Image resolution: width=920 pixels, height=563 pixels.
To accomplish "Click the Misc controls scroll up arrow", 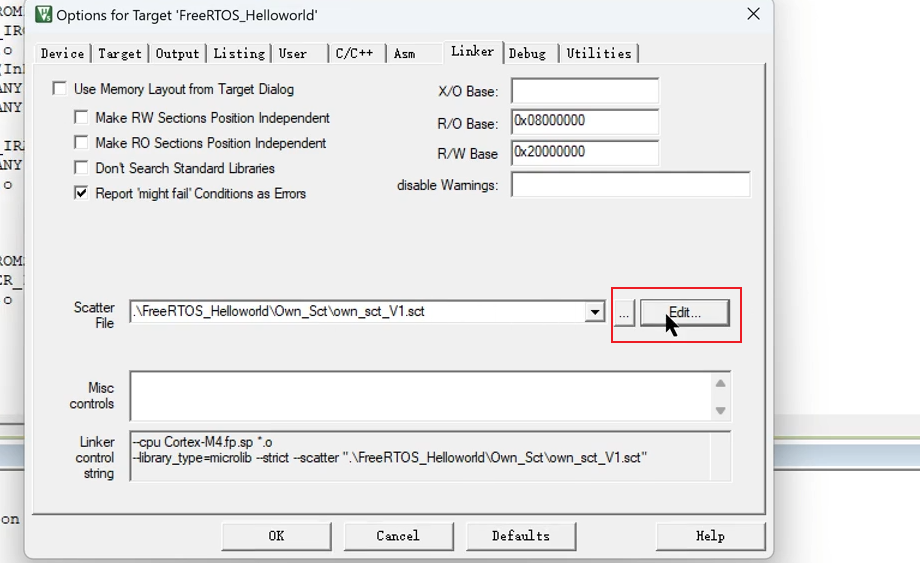I will pyautogui.click(x=721, y=384).
